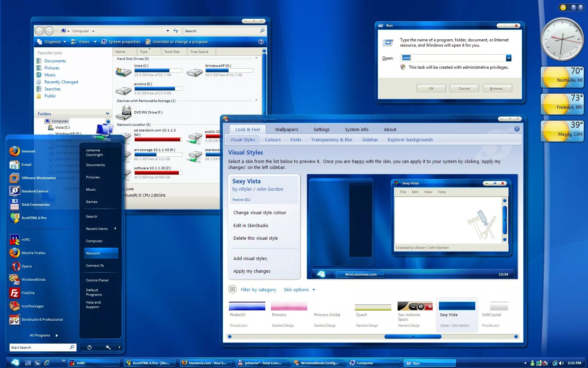The width and height of the screenshot is (588, 368).
Task: Click the Open text field in Run dialog
Action: [453, 58]
